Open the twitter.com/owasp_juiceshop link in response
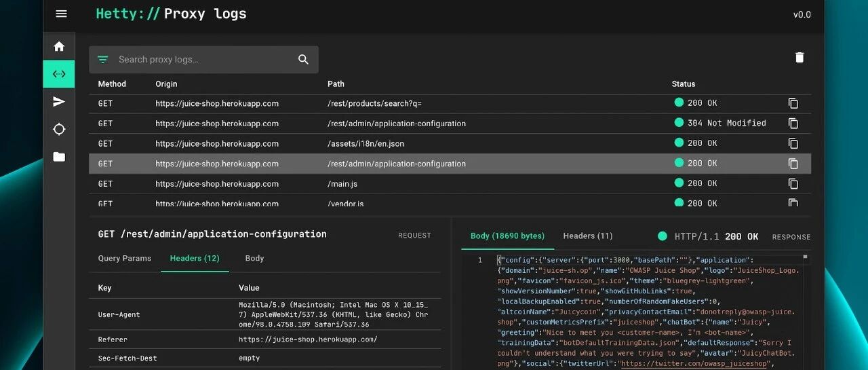 [695, 364]
